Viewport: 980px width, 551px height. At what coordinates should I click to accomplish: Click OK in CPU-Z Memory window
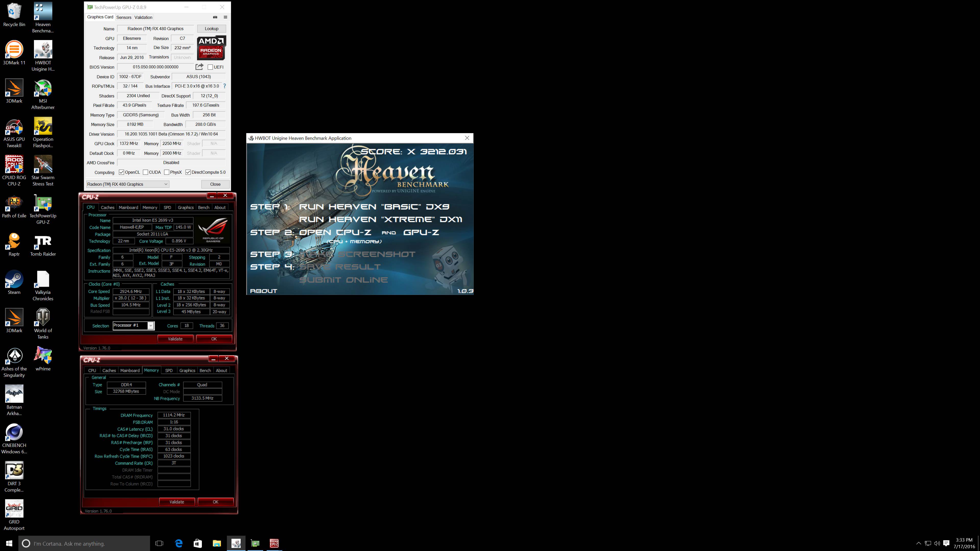pyautogui.click(x=215, y=502)
